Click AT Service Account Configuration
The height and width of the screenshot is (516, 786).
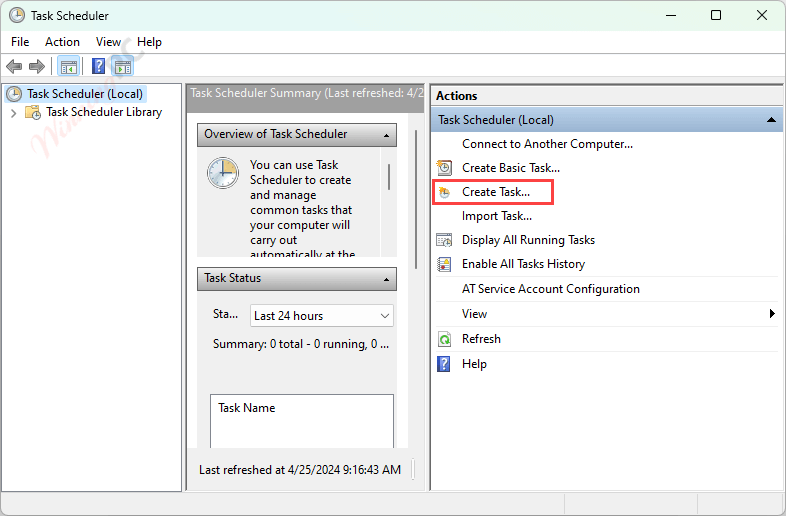pyautogui.click(x=550, y=289)
